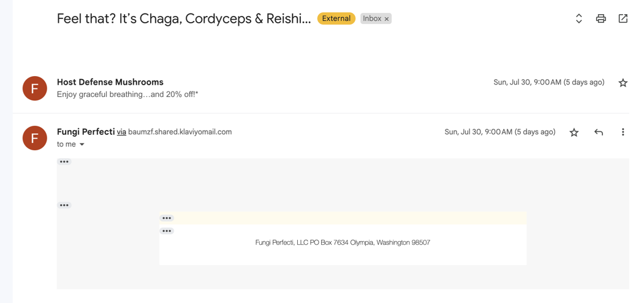This screenshot has width=644, height=303.
Task: Open the collapsed Host Defense Mushrooms message
Action: tap(320, 88)
